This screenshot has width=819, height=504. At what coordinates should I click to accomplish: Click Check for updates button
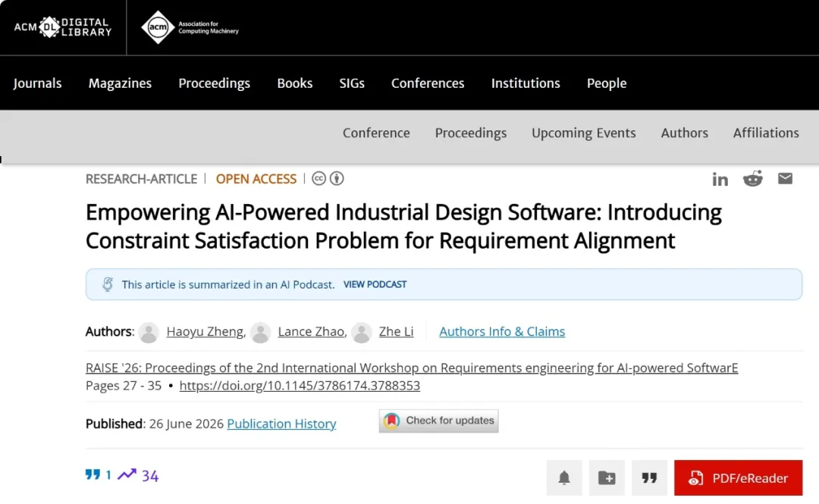click(x=439, y=421)
